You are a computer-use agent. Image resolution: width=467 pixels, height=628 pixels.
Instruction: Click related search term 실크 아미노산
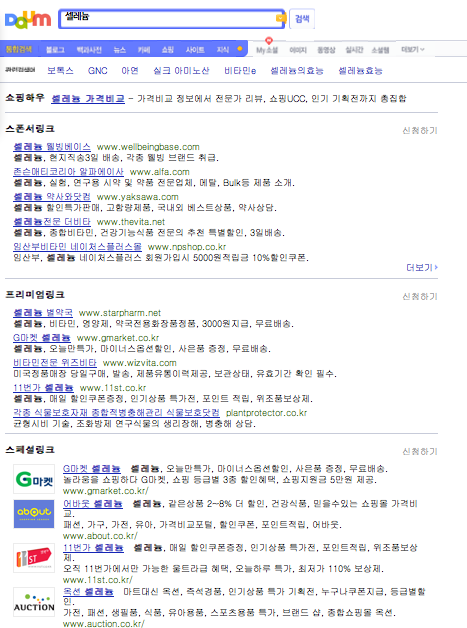(x=181, y=71)
